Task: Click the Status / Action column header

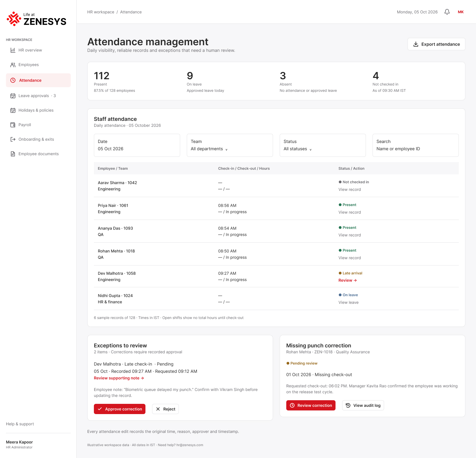Action: click(351, 168)
